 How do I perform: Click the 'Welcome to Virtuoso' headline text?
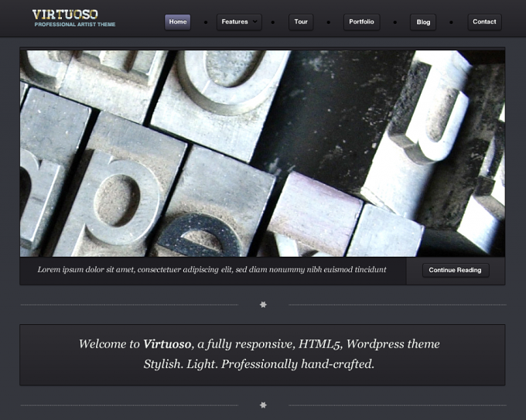pos(259,344)
